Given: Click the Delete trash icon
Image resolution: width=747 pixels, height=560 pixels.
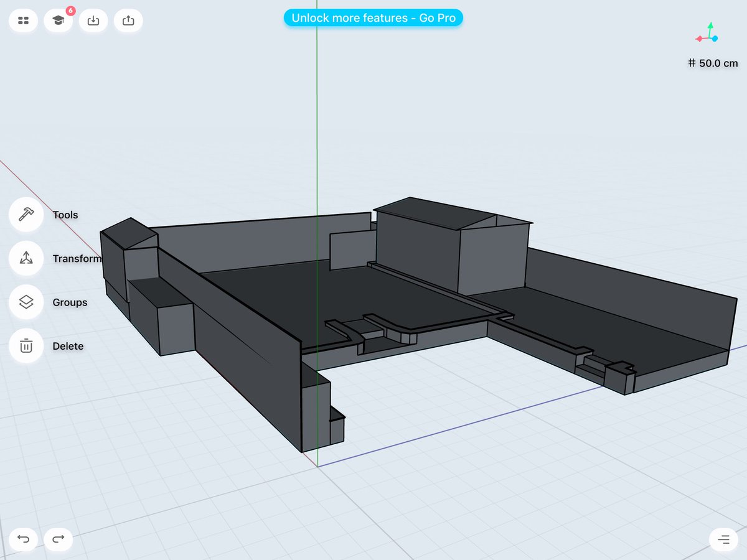Looking at the screenshot, I should 26,346.
